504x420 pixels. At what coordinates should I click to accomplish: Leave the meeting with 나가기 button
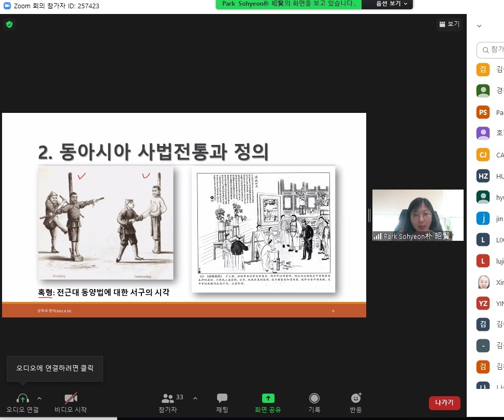(x=444, y=403)
